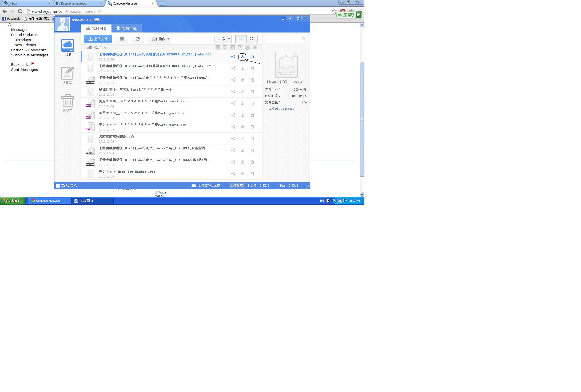The width and height of the screenshot is (581, 392).
Task: Enable the 完成后关机 checkbox
Action: tap(58, 186)
